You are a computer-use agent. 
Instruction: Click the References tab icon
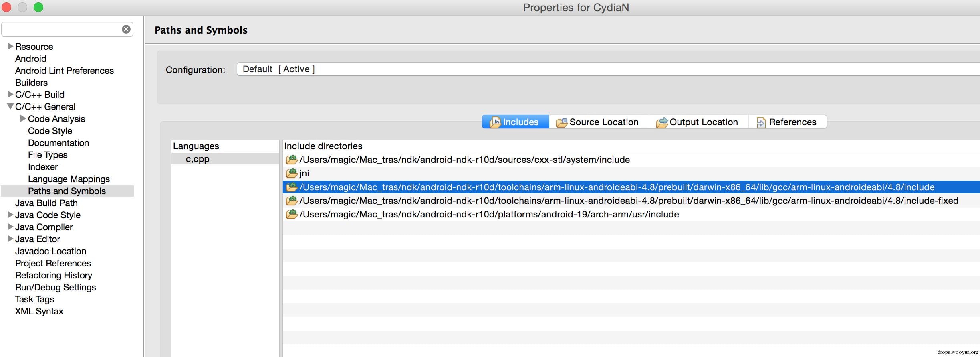761,122
